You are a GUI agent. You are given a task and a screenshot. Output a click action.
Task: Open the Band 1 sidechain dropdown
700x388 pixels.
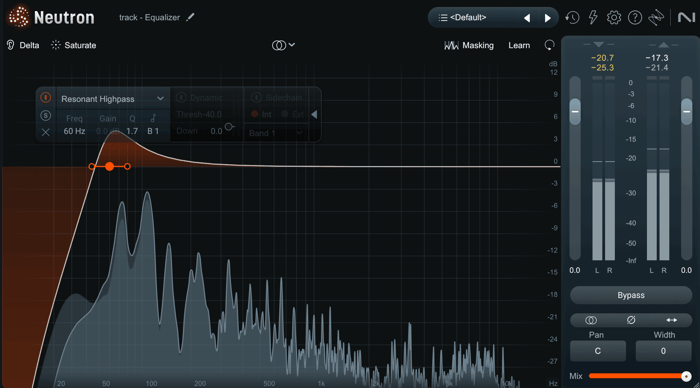[276, 133]
